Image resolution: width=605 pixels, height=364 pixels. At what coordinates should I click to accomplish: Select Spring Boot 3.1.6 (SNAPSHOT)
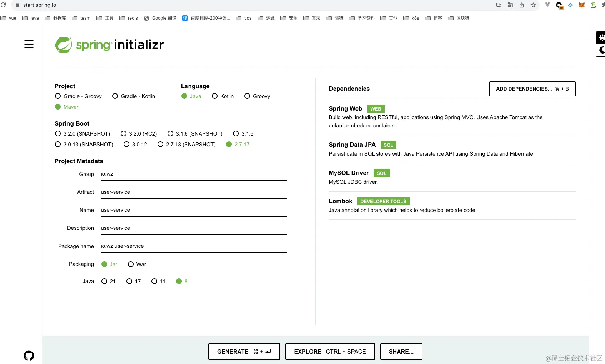click(195, 134)
